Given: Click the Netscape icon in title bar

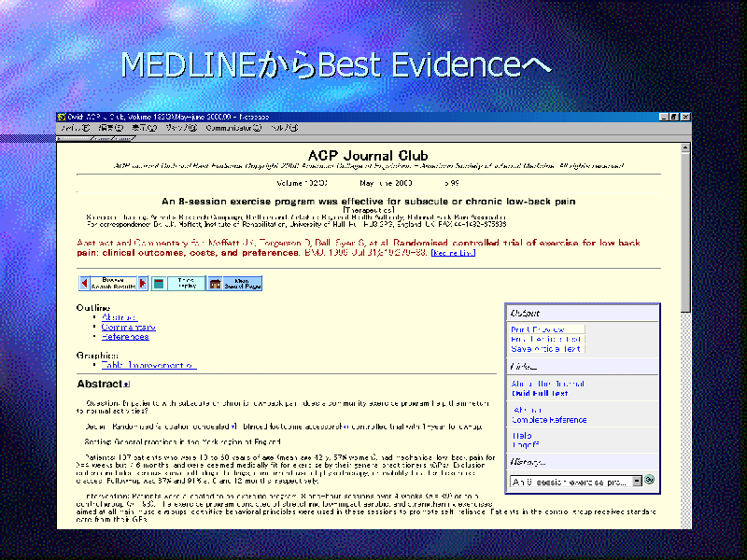Looking at the screenshot, I should [63, 117].
